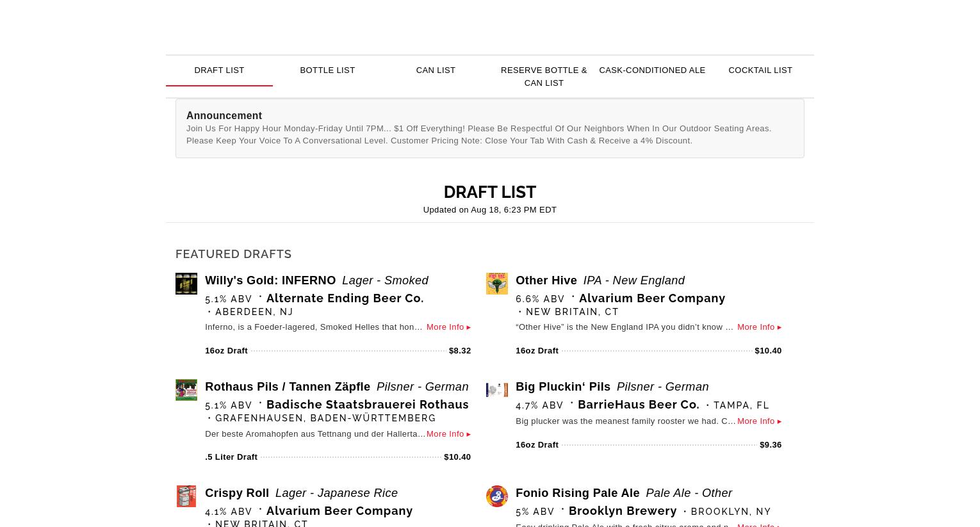Open the Bottle List tab
Image resolution: width=980 pixels, height=527 pixels.
[x=327, y=70]
